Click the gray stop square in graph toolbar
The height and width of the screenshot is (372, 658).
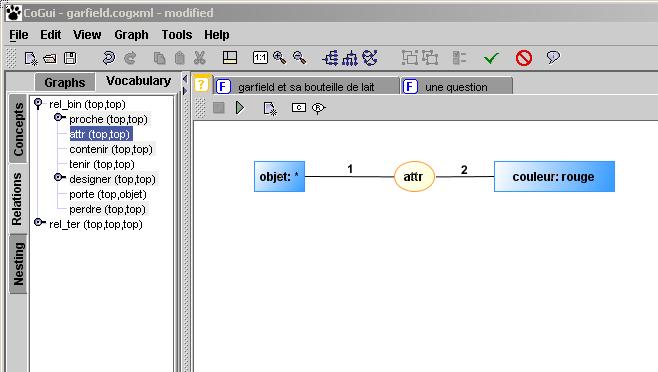click(x=219, y=108)
